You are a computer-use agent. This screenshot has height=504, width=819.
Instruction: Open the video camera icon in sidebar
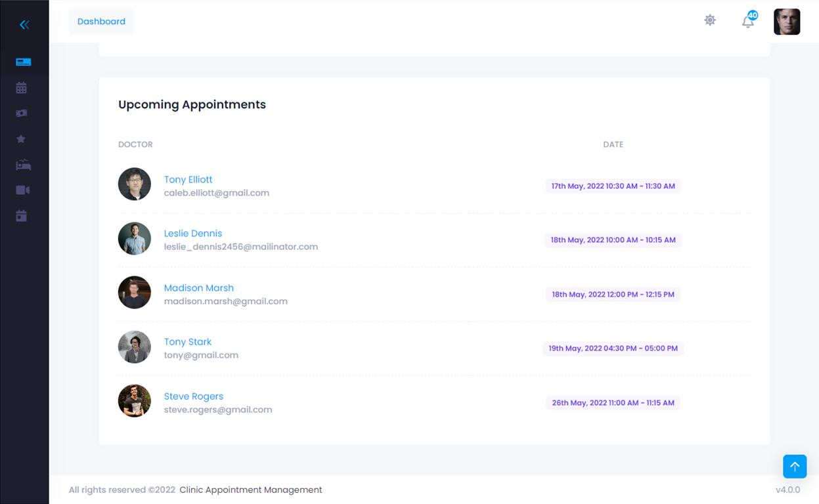22,190
